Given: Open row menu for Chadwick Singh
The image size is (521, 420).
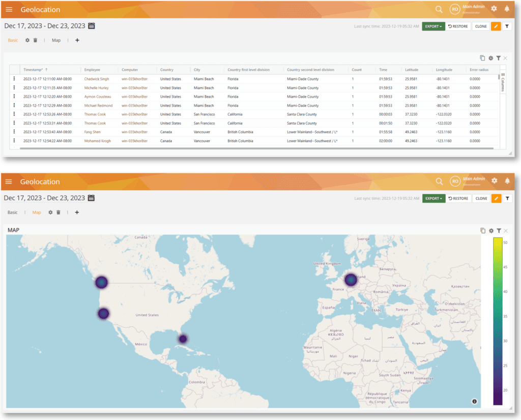Looking at the screenshot, I should [x=14, y=79].
